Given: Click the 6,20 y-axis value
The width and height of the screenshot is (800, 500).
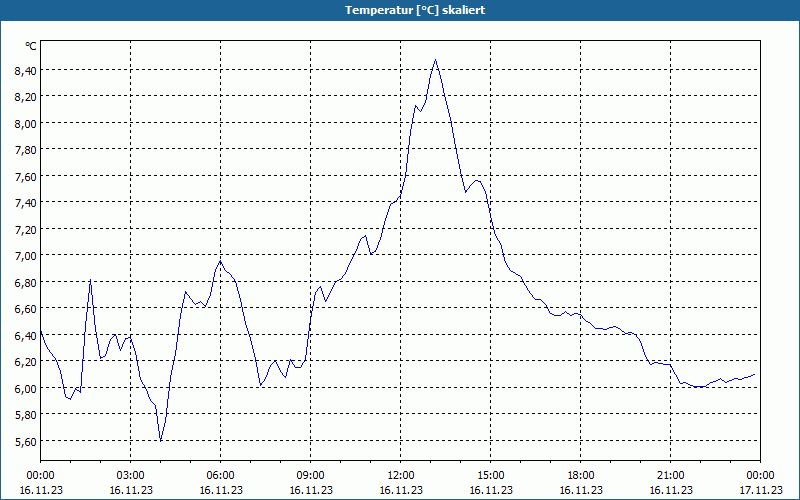Looking at the screenshot, I should (26, 362).
